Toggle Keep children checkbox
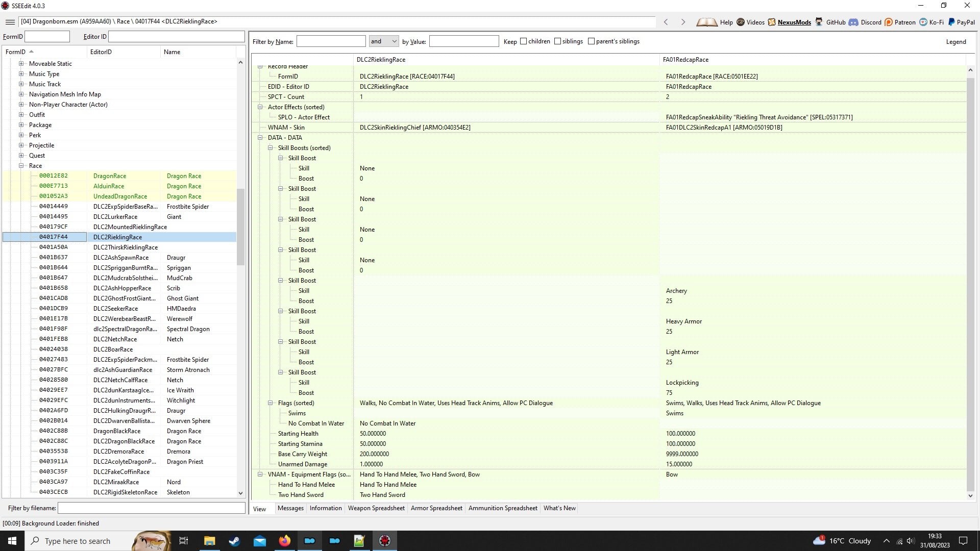This screenshot has height=551, width=980. pos(523,41)
